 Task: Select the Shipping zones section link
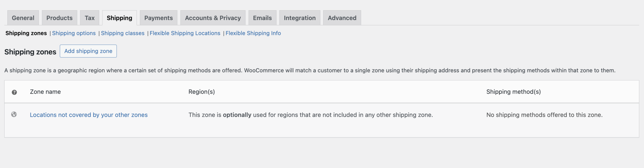point(26,33)
